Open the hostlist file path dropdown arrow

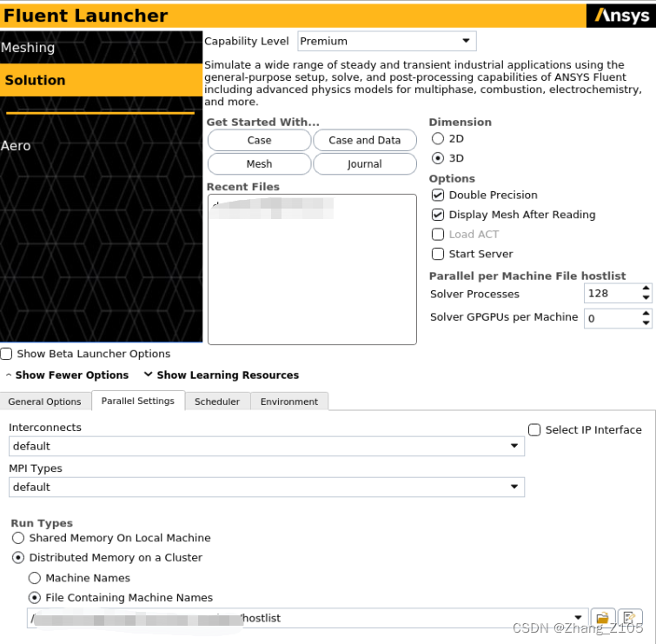[x=578, y=618]
